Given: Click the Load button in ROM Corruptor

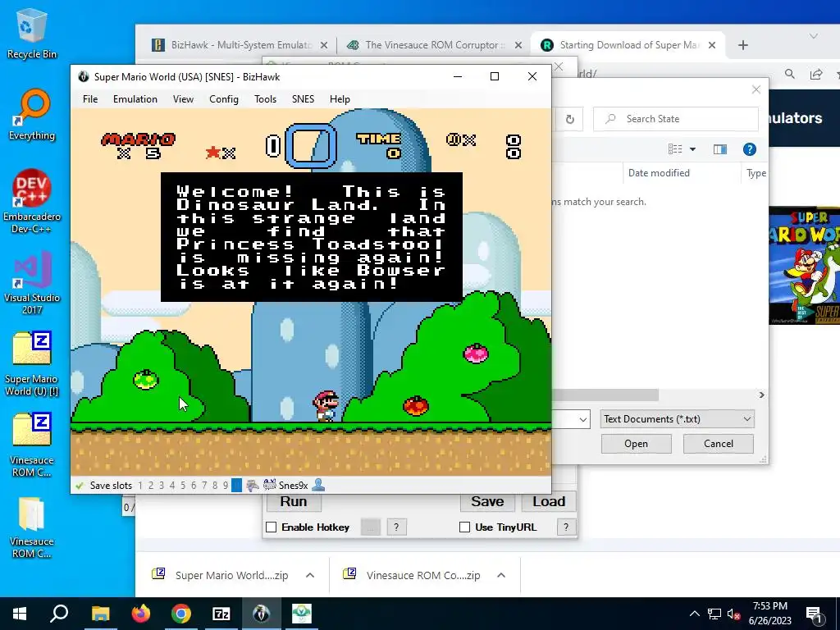Looking at the screenshot, I should pos(549,501).
